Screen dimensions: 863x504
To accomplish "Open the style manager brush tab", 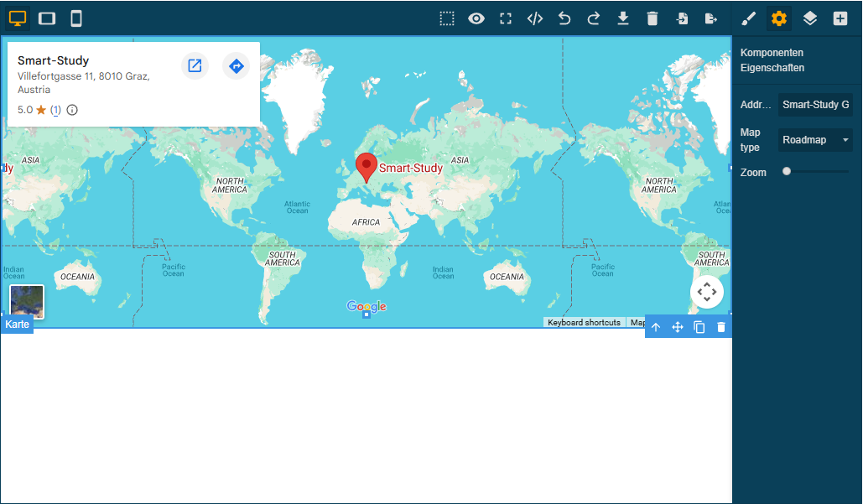I will tap(748, 18).
